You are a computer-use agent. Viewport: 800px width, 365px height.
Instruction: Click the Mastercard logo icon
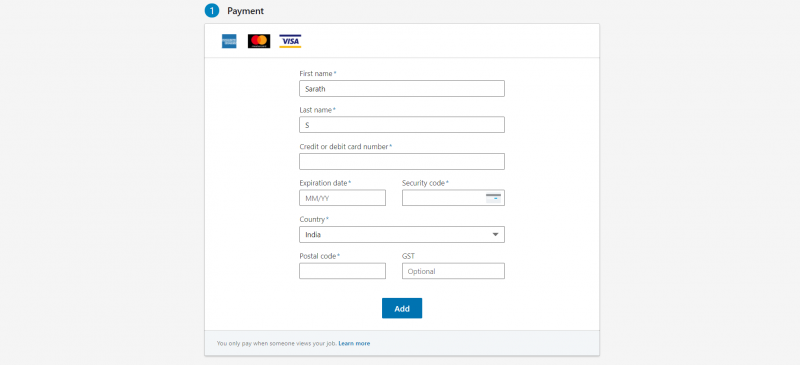(x=259, y=41)
